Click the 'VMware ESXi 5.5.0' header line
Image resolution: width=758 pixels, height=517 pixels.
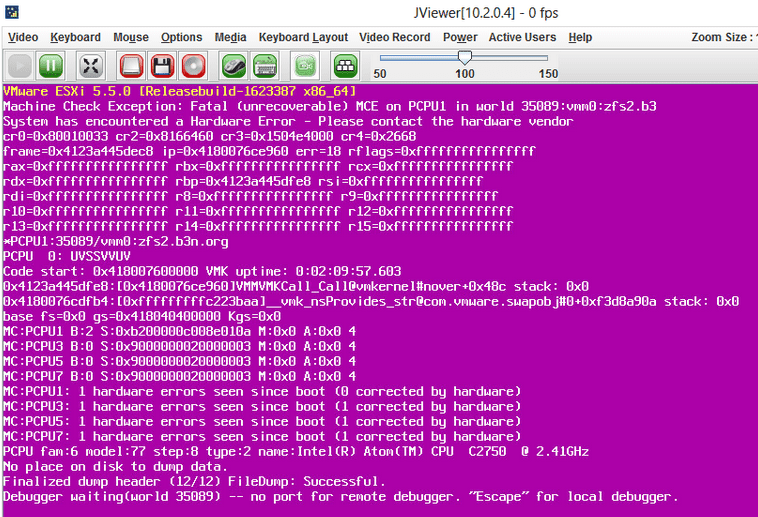click(179, 91)
